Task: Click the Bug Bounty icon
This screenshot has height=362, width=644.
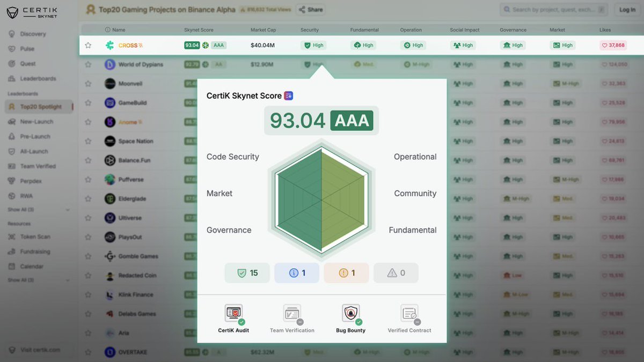Action: click(351, 314)
